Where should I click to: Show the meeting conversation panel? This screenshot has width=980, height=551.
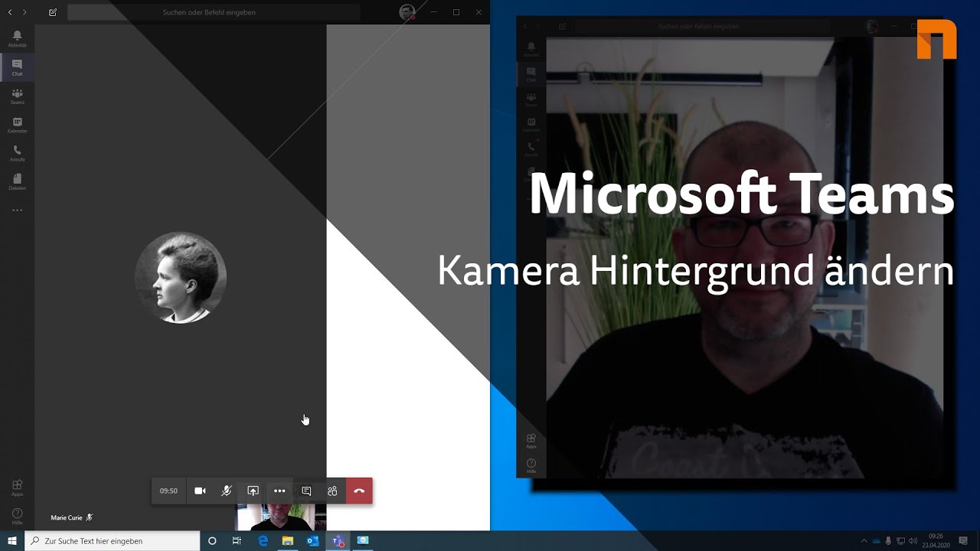306,491
